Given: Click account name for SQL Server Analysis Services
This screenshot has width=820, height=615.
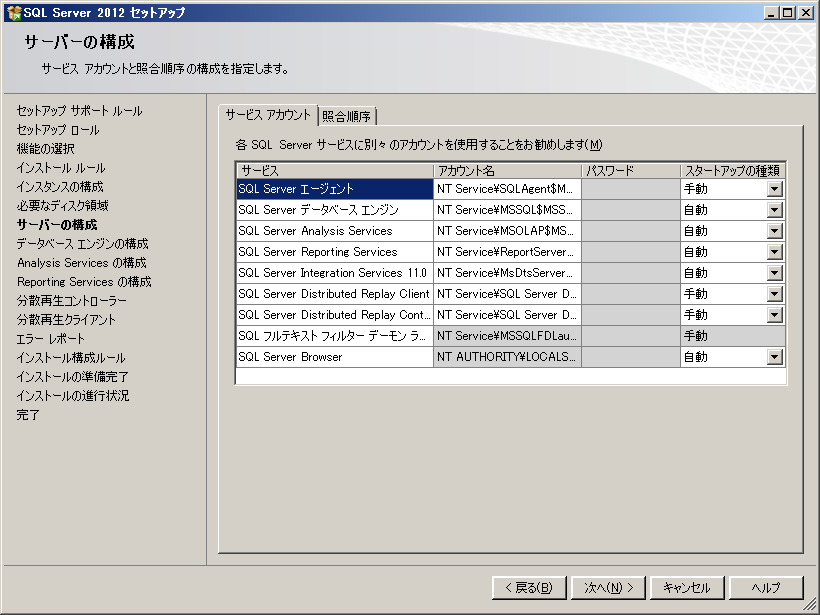Looking at the screenshot, I should 507,231.
